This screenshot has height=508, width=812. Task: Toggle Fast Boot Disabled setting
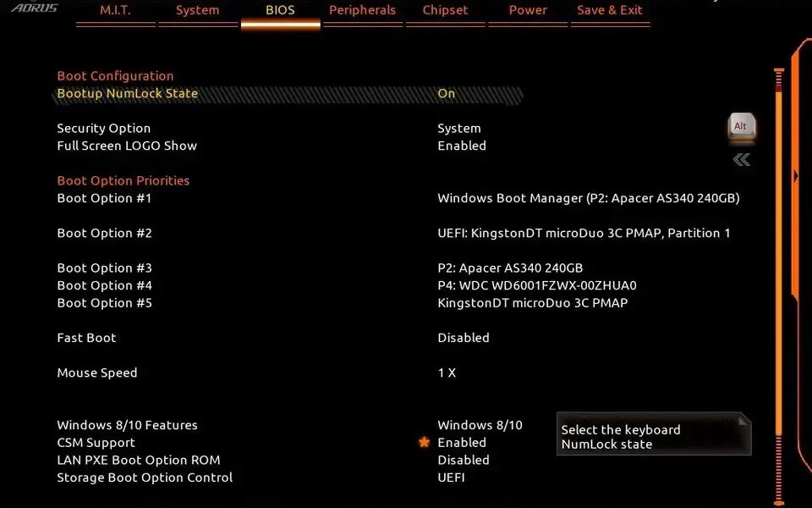463,338
